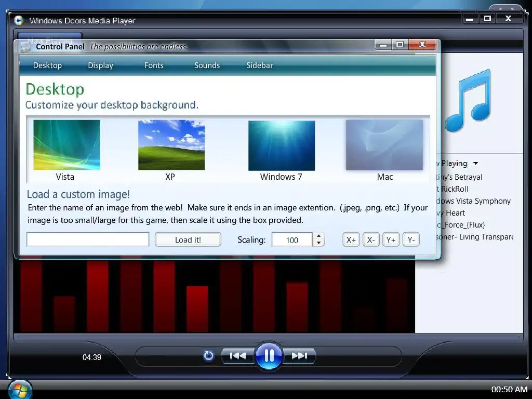Select the Sidebar tab
Viewport: 532px width, 399px height.
coord(260,65)
